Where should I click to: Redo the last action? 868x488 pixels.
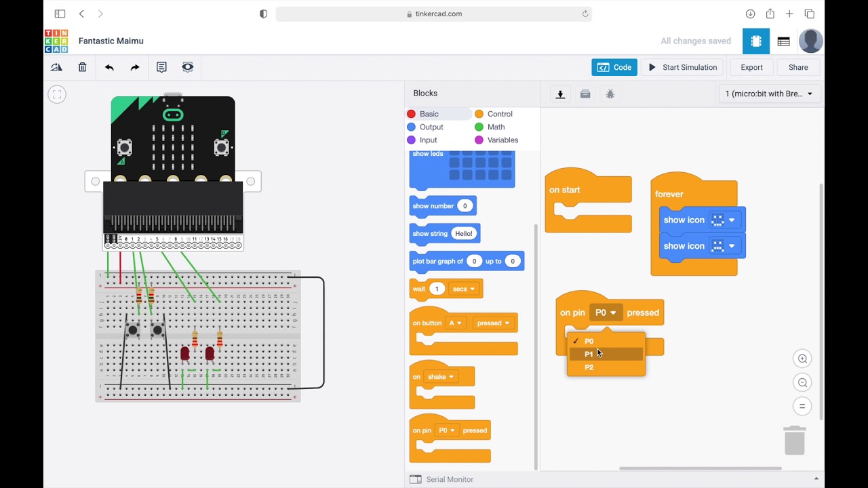click(x=135, y=67)
